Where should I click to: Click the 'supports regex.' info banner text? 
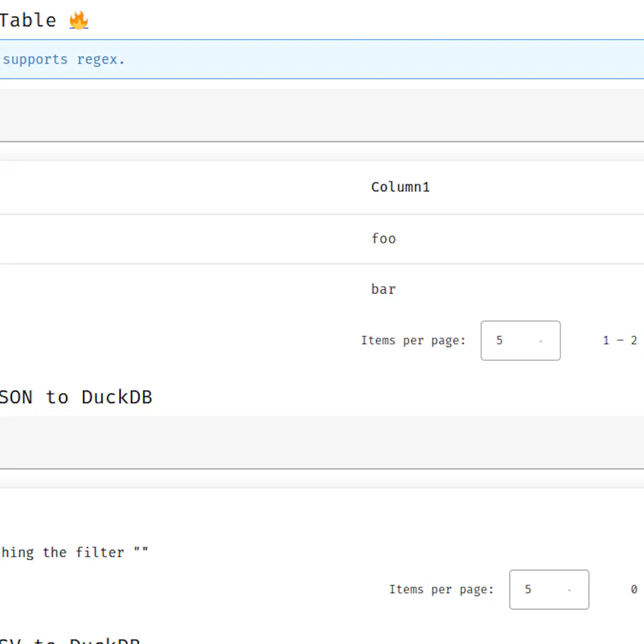point(64,60)
